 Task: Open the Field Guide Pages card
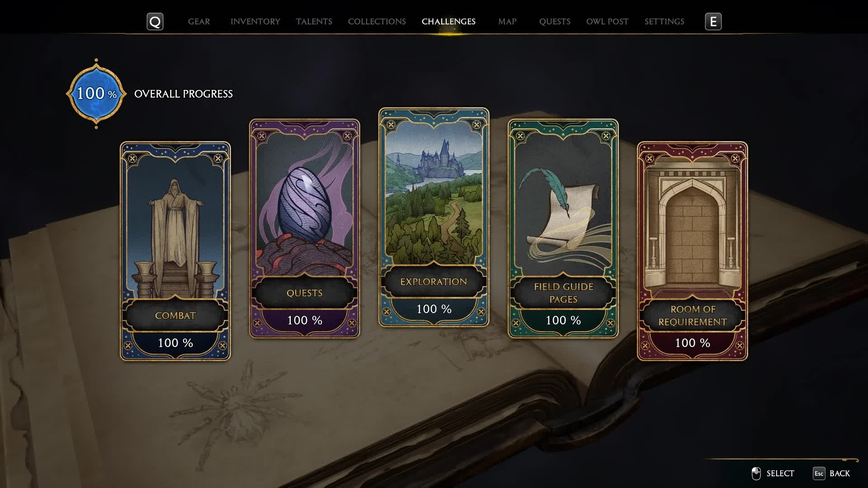(x=563, y=229)
